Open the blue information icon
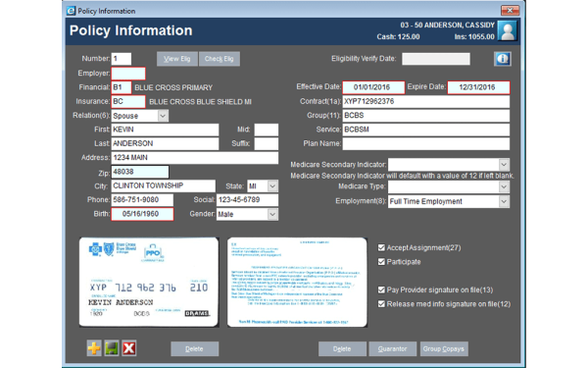 (x=503, y=59)
